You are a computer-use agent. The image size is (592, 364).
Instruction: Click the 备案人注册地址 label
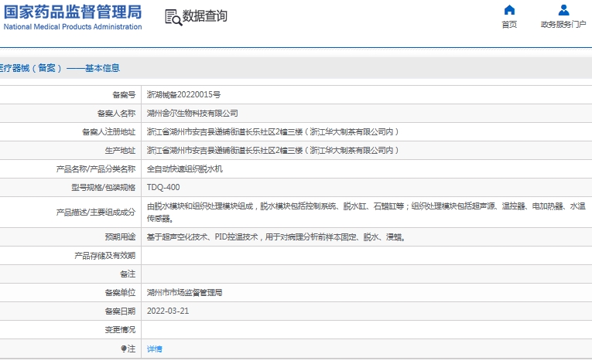click(109, 131)
